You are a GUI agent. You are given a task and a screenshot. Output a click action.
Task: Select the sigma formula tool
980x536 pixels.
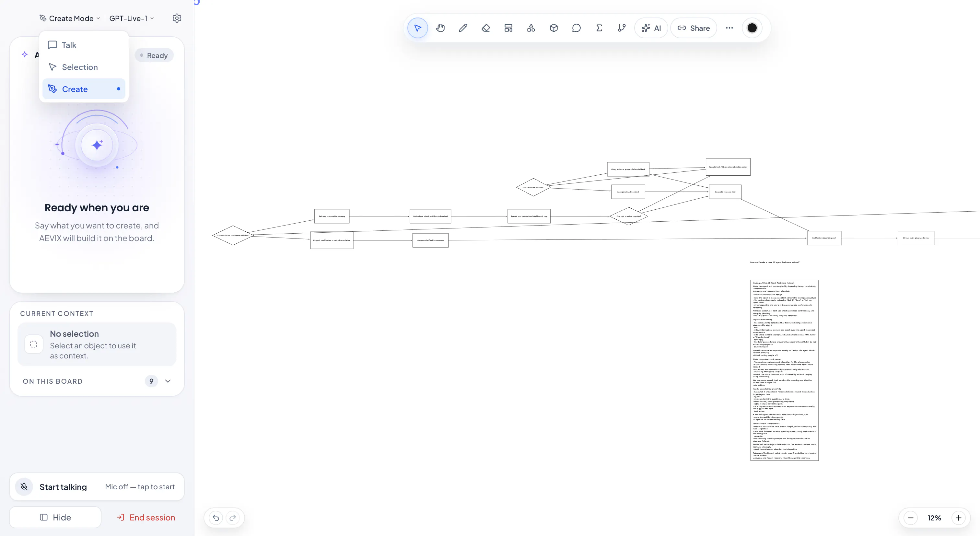pyautogui.click(x=599, y=28)
